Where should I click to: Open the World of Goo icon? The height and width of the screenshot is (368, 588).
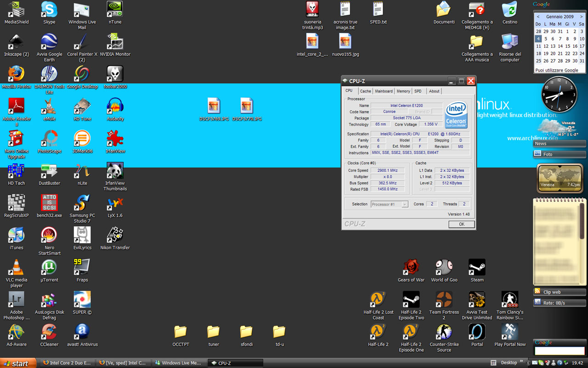pyautogui.click(x=444, y=267)
